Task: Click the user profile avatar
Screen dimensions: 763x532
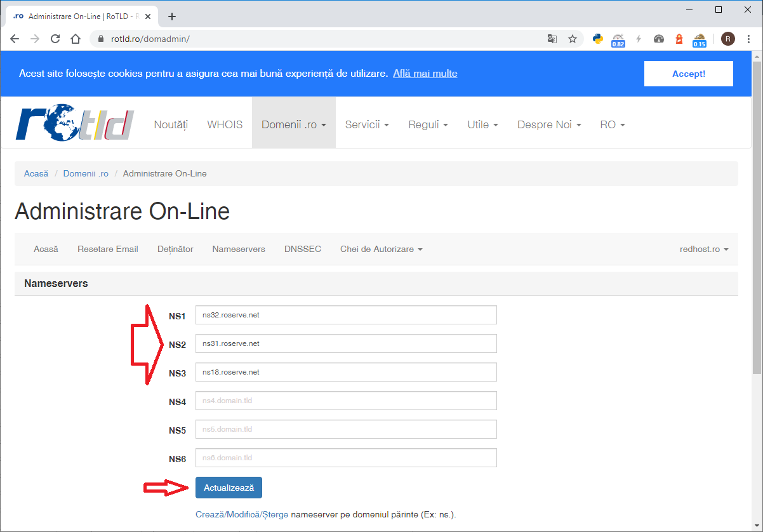Action: click(727, 39)
